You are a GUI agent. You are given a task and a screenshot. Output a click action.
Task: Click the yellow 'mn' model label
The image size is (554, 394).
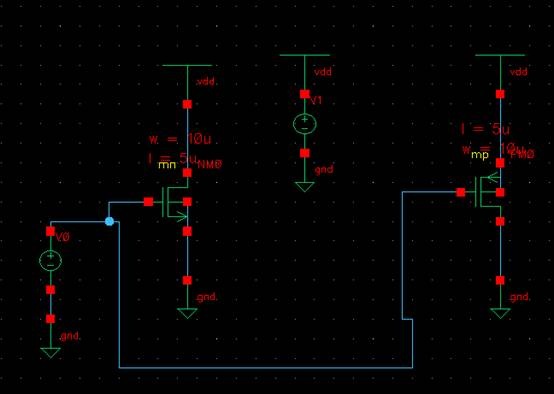pyautogui.click(x=167, y=165)
